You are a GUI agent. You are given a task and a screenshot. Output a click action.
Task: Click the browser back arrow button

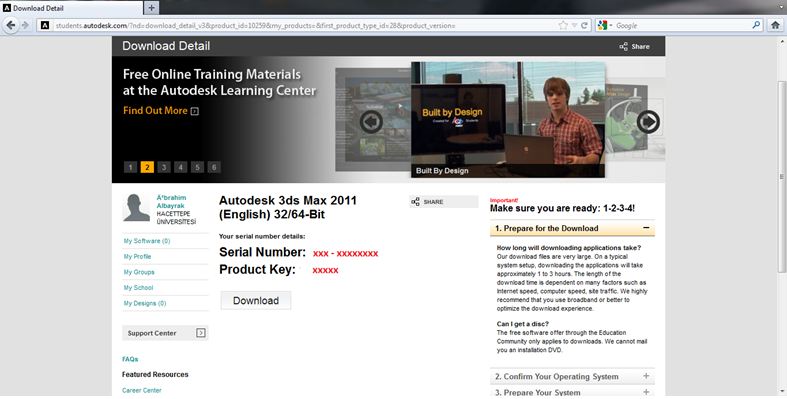[x=11, y=25]
